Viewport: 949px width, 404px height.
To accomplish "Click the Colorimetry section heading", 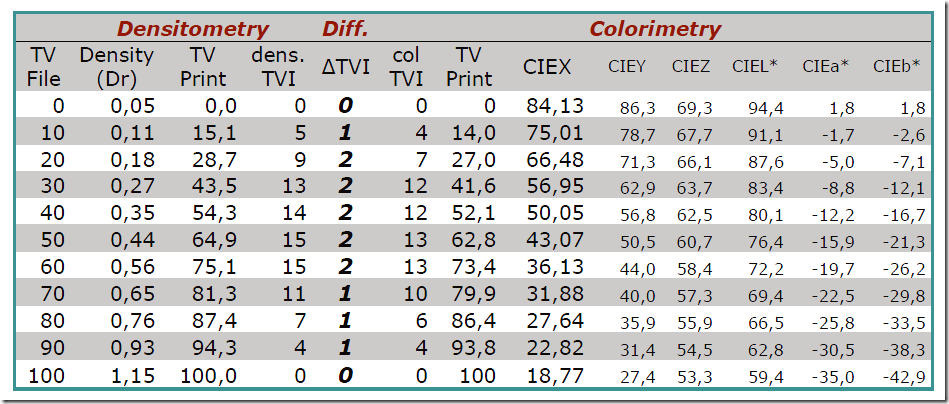I will [x=655, y=28].
